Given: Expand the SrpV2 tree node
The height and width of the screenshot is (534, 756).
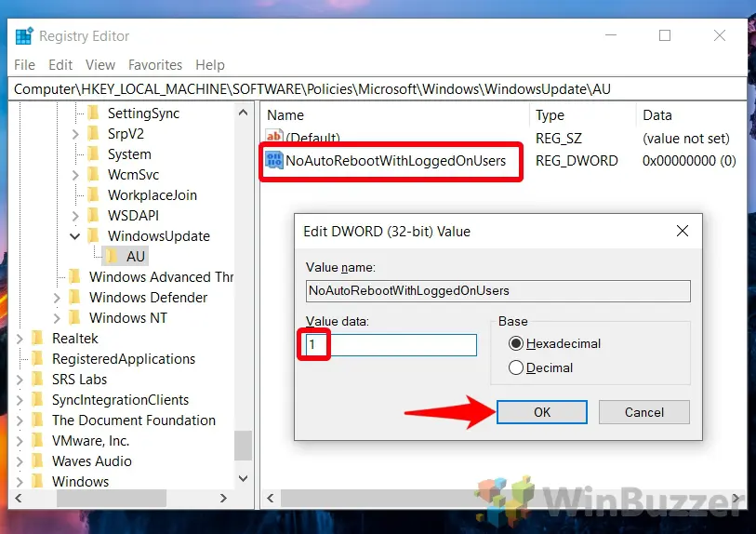Looking at the screenshot, I should (x=75, y=134).
